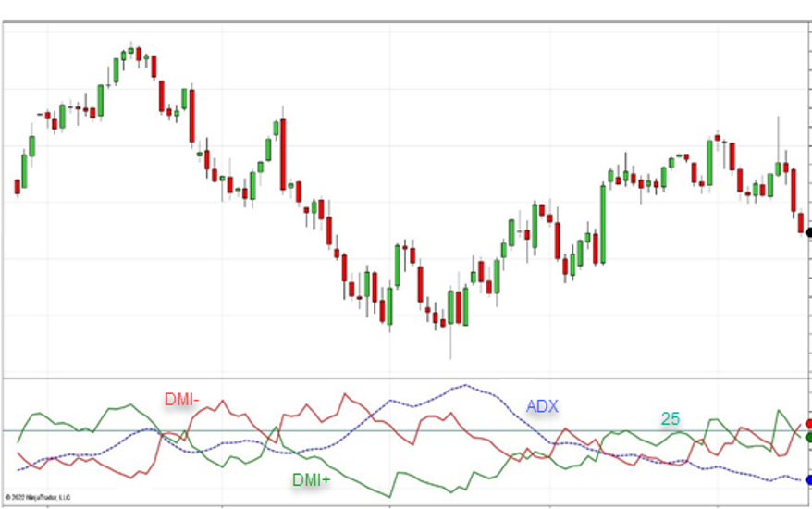Image resolution: width=812 pixels, height=509 pixels.
Task: Click the green DMI+ value marker on axis
Action: point(808,436)
